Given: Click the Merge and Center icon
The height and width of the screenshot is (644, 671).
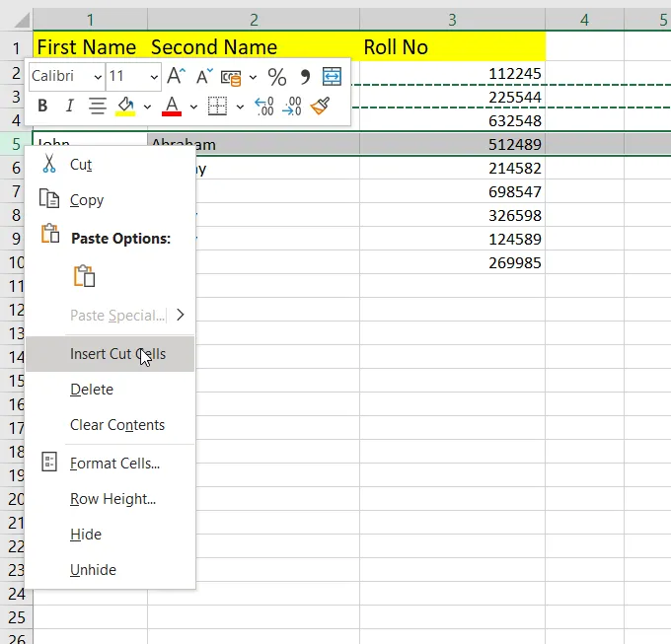Looking at the screenshot, I should [332, 76].
